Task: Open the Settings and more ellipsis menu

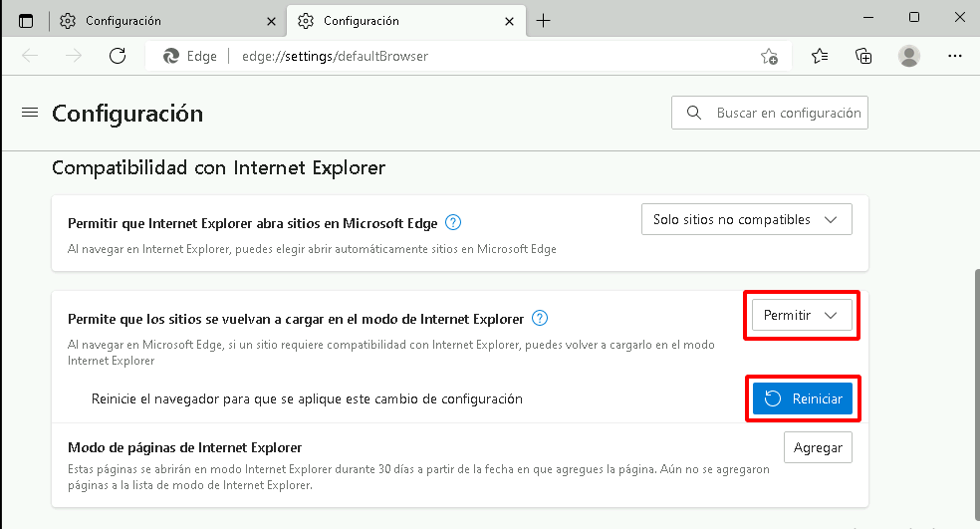Action: 955,56
